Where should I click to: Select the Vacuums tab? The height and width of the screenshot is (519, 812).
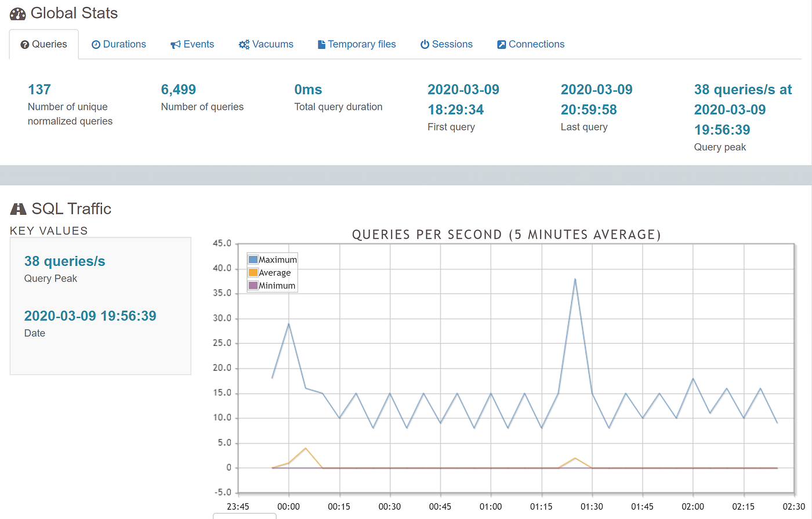(266, 44)
